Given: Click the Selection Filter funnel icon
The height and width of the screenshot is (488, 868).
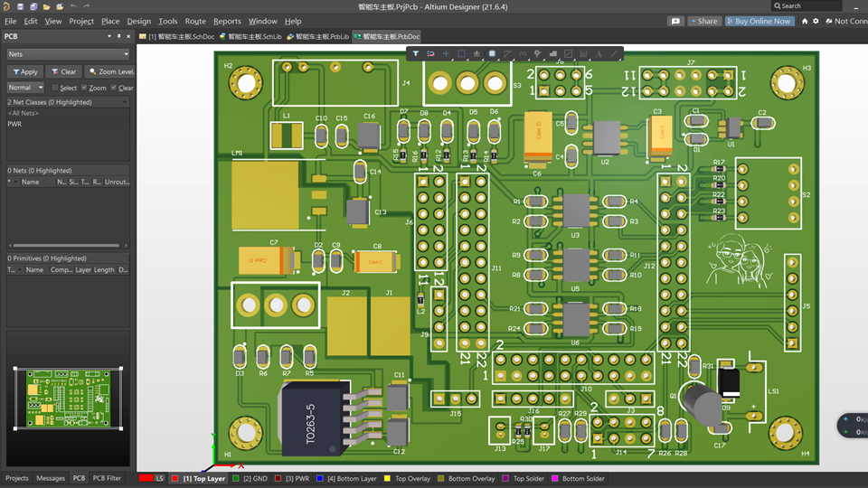Looking at the screenshot, I should click(415, 53).
